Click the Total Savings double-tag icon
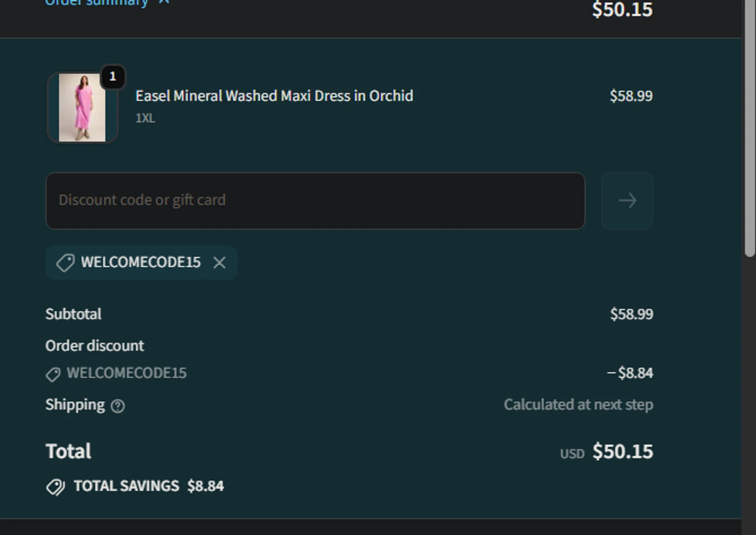 click(x=55, y=487)
